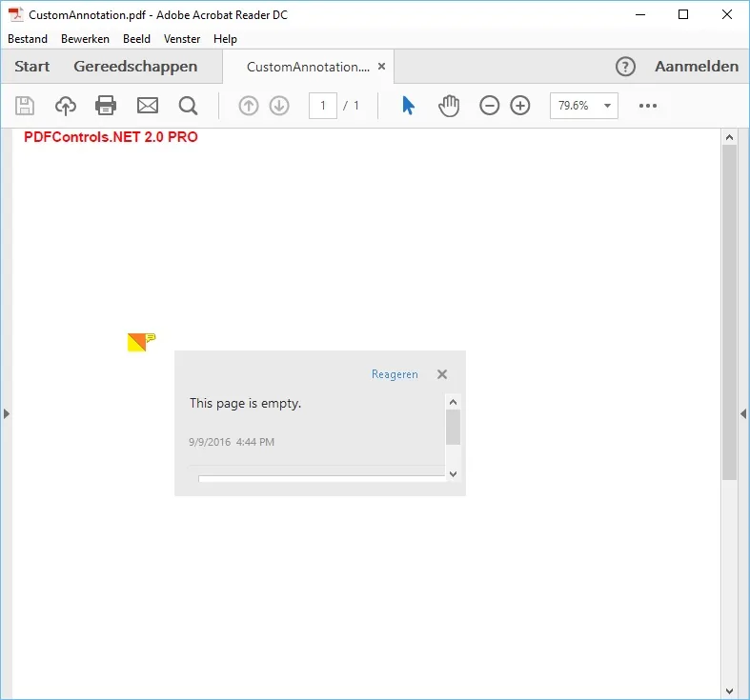
Task: Close the comment popup note
Action: (x=442, y=374)
